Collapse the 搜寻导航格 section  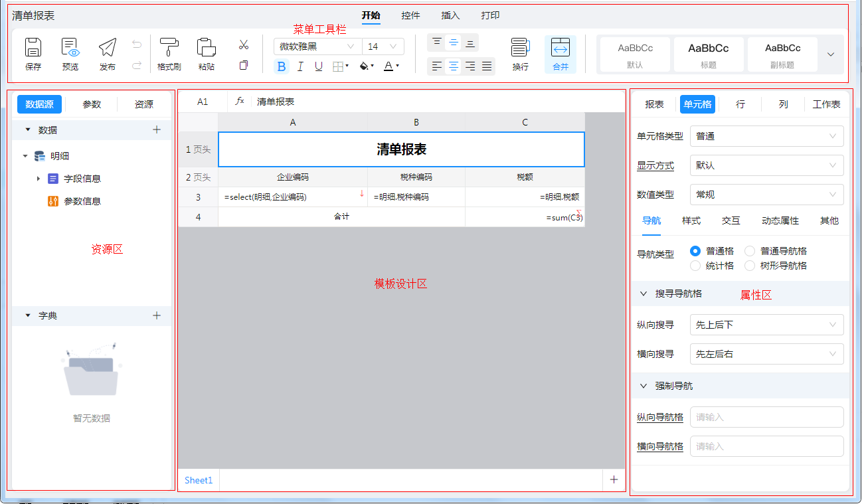pos(644,293)
